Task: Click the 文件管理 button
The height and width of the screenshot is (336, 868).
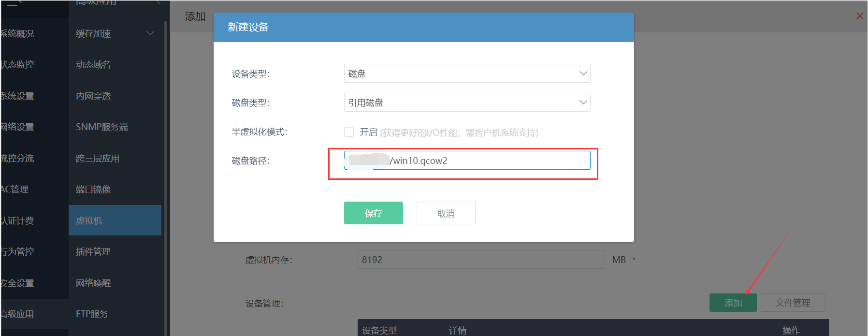Action: click(793, 303)
